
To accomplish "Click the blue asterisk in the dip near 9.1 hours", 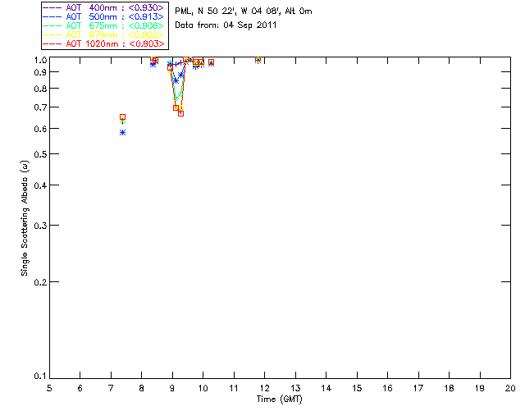I will (x=176, y=80).
